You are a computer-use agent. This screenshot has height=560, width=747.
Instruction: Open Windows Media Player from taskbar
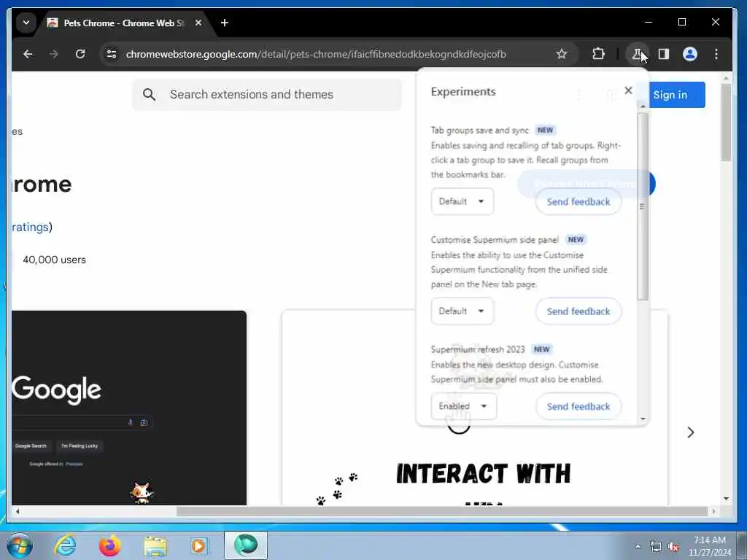point(198,545)
